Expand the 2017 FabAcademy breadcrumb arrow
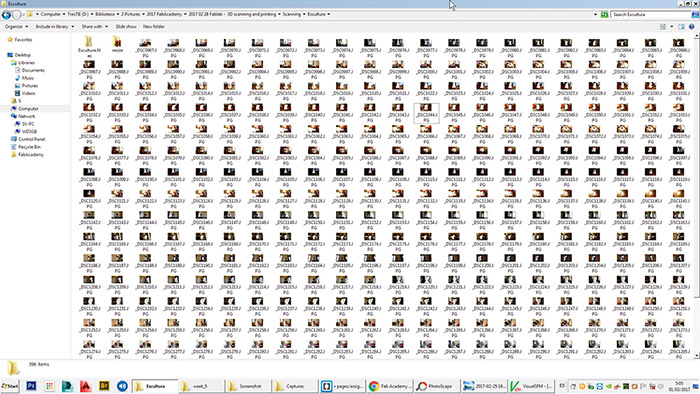Viewport: 700px width, 394px height. (185, 14)
